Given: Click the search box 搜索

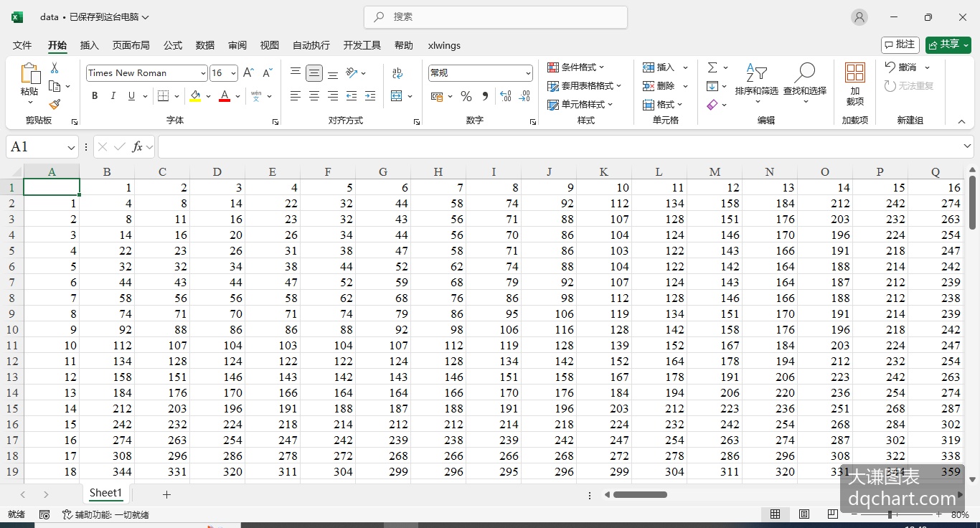Looking at the screenshot, I should (496, 17).
